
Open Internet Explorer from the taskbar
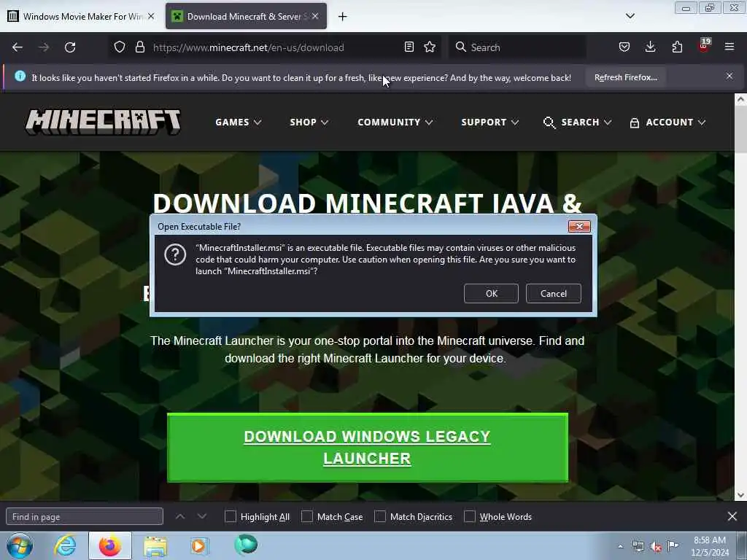(65, 545)
